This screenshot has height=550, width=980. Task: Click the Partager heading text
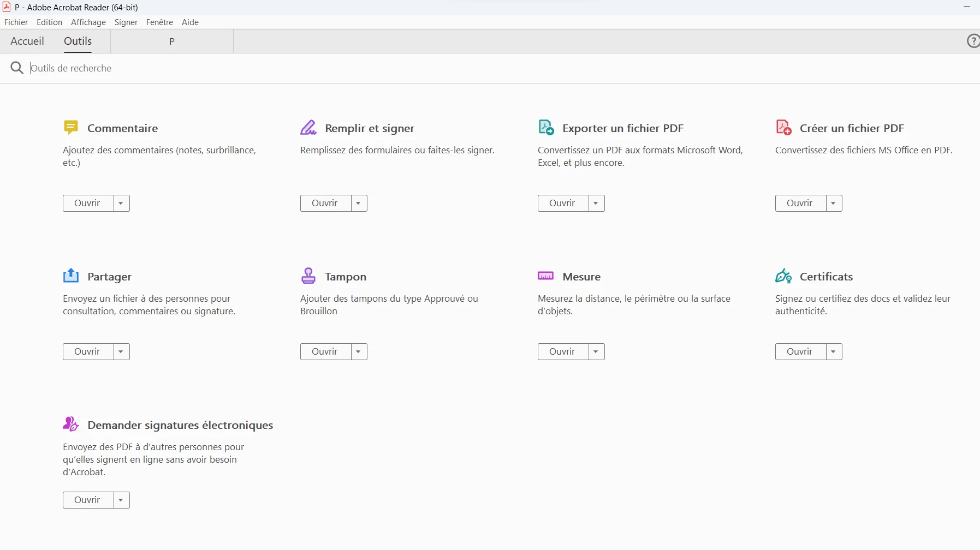[x=109, y=277]
